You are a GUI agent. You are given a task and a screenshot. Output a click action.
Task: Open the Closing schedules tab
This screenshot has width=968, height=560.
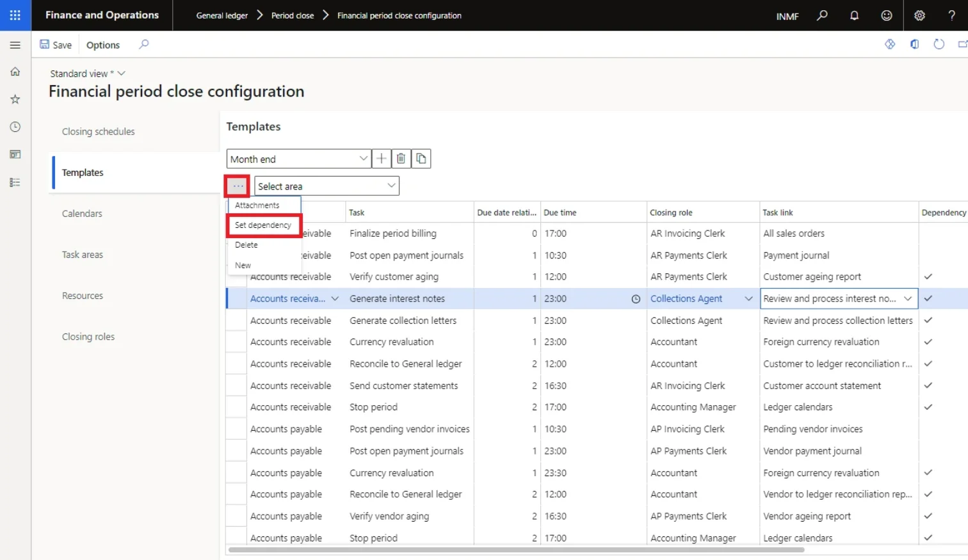point(99,131)
